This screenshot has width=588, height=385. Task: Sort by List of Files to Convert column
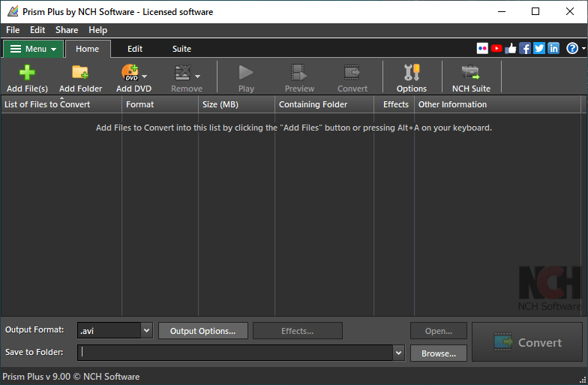pyautogui.click(x=61, y=104)
